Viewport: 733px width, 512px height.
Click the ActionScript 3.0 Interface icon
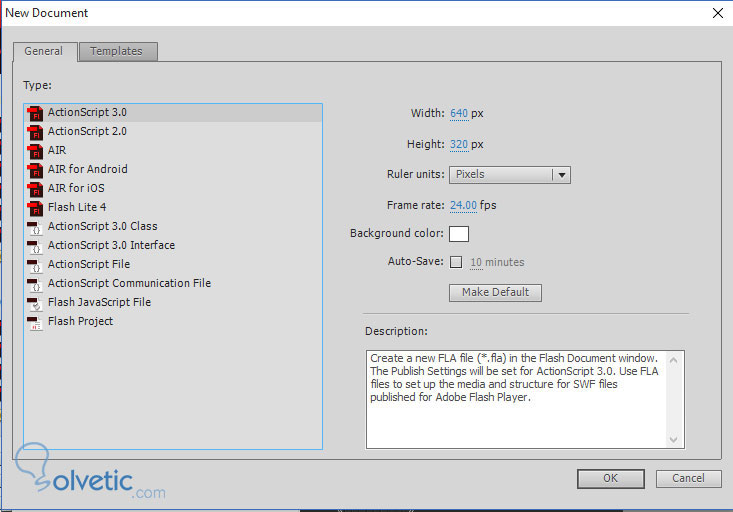click(35, 246)
